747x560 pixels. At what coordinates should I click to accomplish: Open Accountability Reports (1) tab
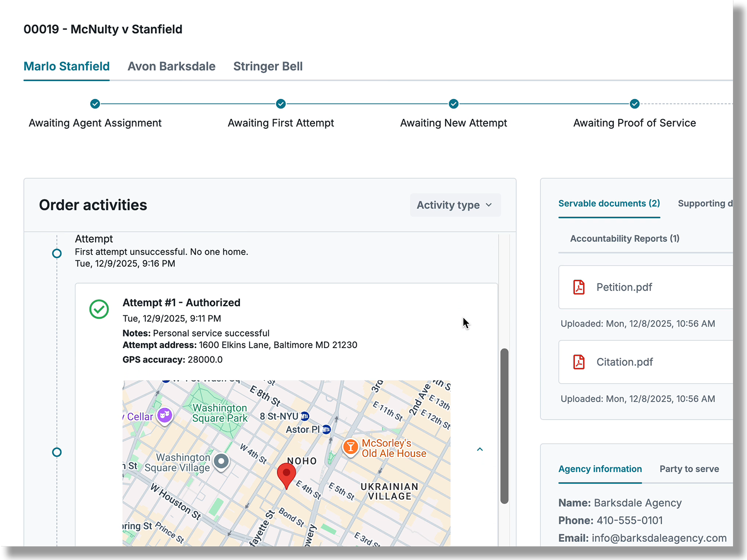coord(625,238)
